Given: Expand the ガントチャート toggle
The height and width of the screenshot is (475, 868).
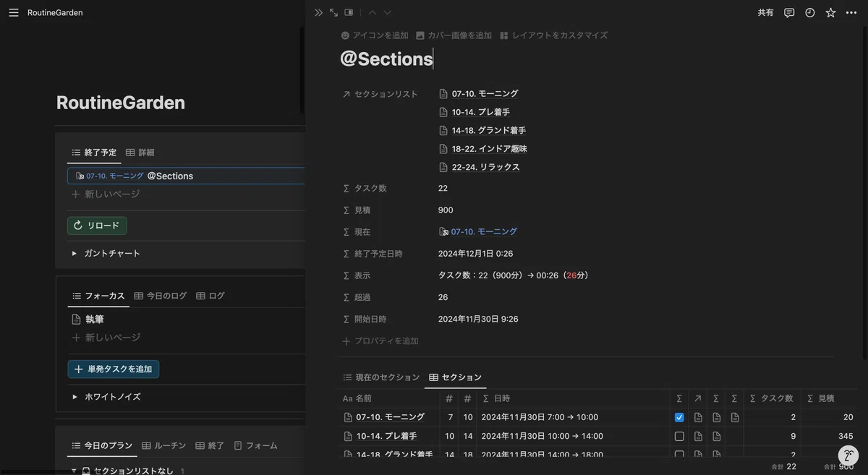Looking at the screenshot, I should (74, 254).
